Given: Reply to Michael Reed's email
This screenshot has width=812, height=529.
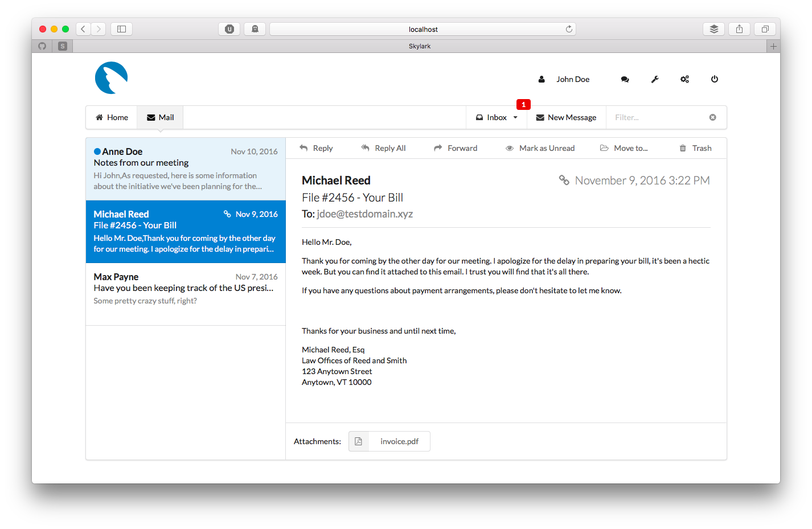Looking at the screenshot, I should coord(316,148).
